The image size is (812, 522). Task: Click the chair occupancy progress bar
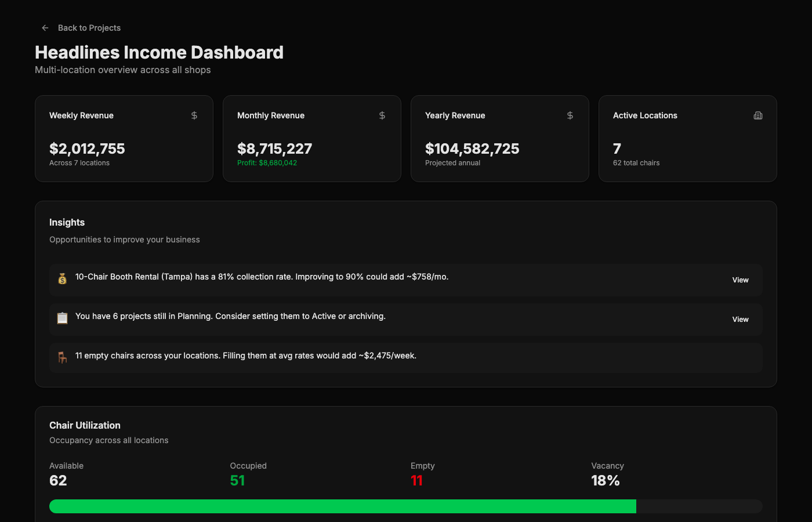point(406,506)
